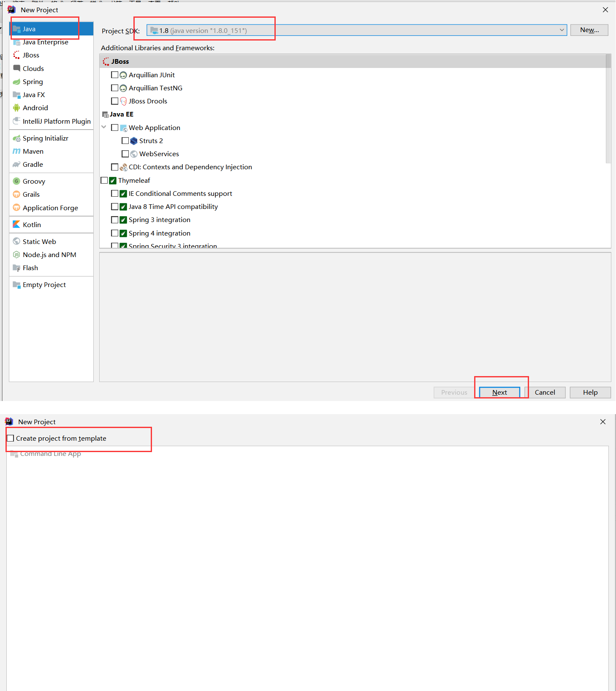616x691 pixels.
Task: Select the Java FX icon
Action: [16, 95]
